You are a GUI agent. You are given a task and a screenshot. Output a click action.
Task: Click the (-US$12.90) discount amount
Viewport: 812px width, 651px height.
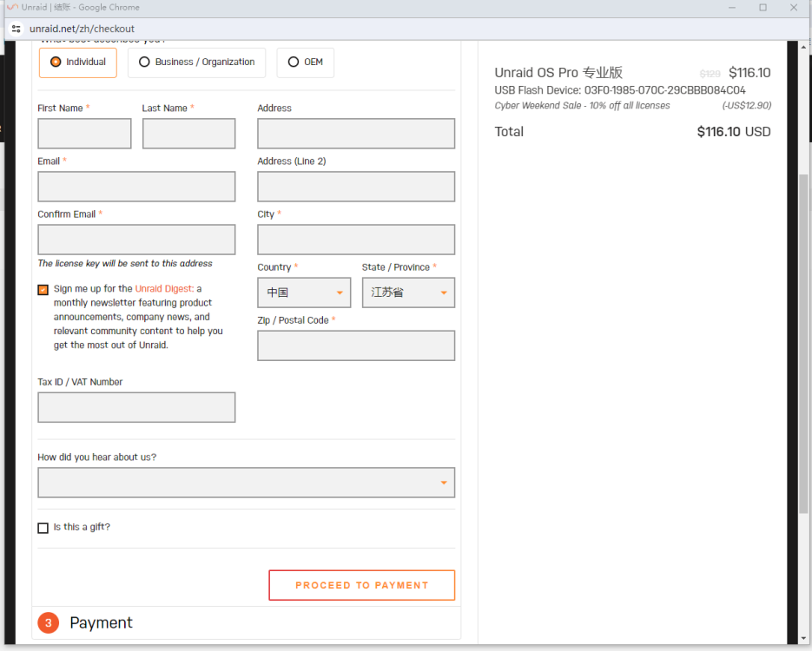[x=747, y=106]
